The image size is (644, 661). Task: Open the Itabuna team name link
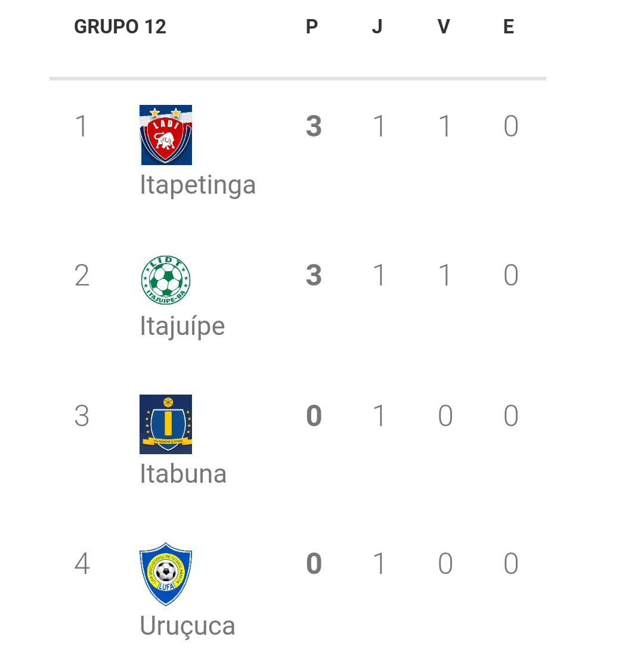183,474
